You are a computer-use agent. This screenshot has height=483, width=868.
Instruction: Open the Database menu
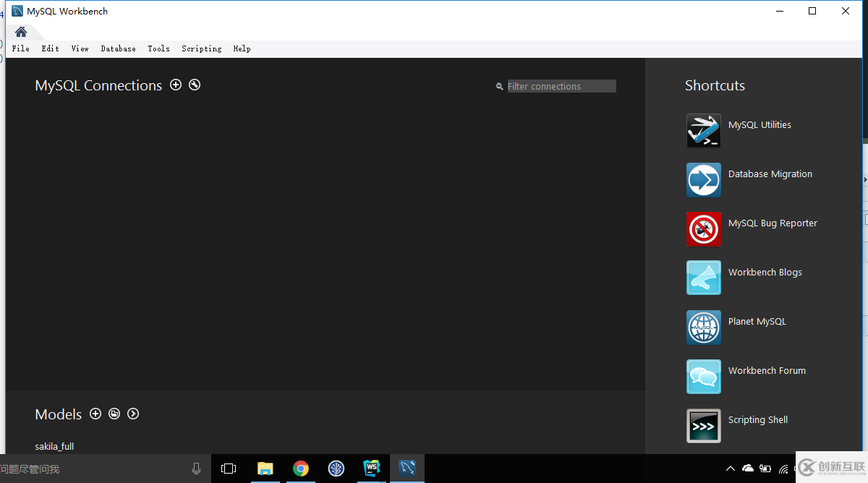coord(118,48)
